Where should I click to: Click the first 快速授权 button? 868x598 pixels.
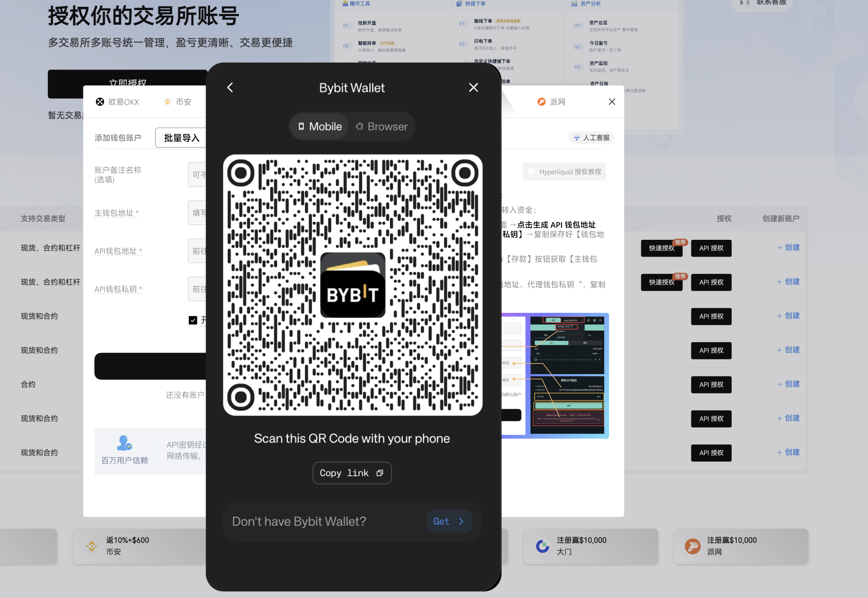661,248
